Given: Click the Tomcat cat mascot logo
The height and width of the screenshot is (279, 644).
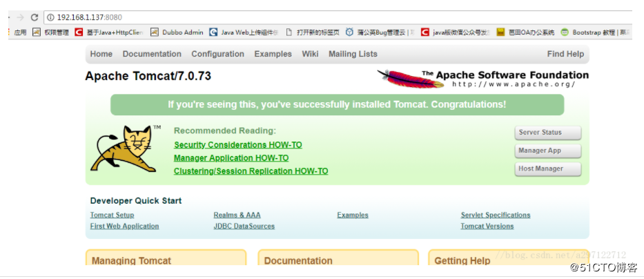Looking at the screenshot, I should click(x=124, y=148).
